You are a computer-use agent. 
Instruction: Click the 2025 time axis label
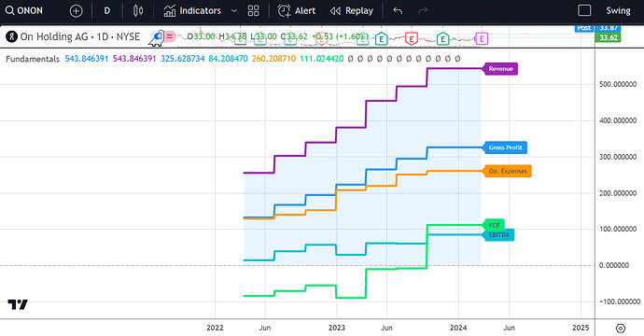581,328
